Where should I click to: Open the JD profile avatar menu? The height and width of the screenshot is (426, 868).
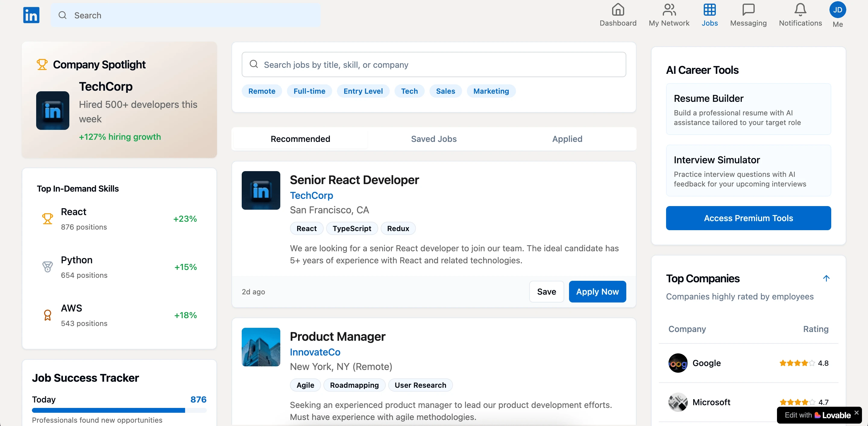(837, 10)
